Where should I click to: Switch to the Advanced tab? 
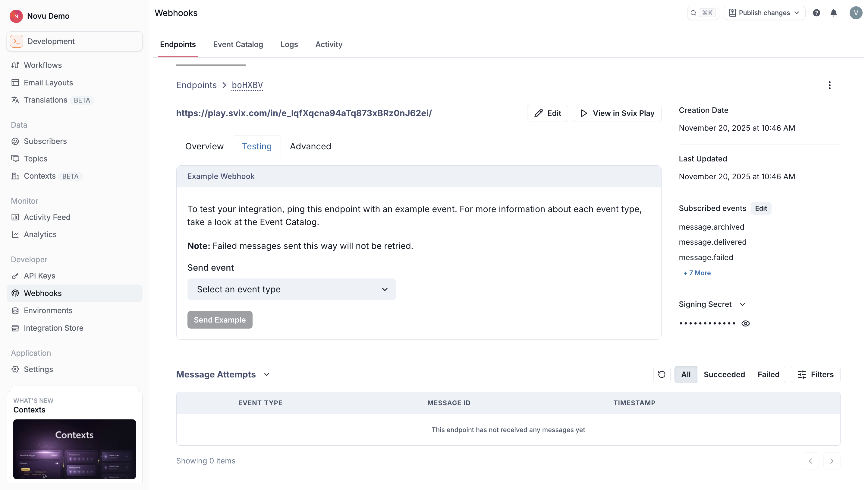coord(310,146)
